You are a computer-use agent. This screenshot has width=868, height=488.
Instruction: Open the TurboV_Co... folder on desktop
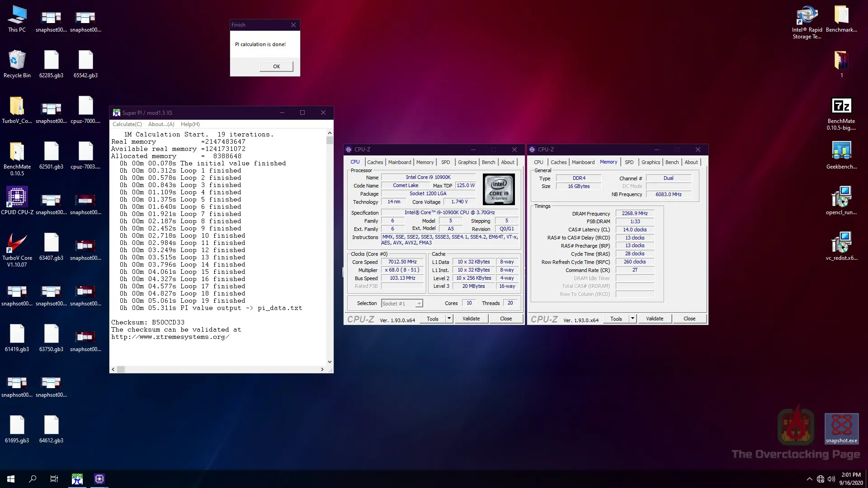(x=17, y=110)
